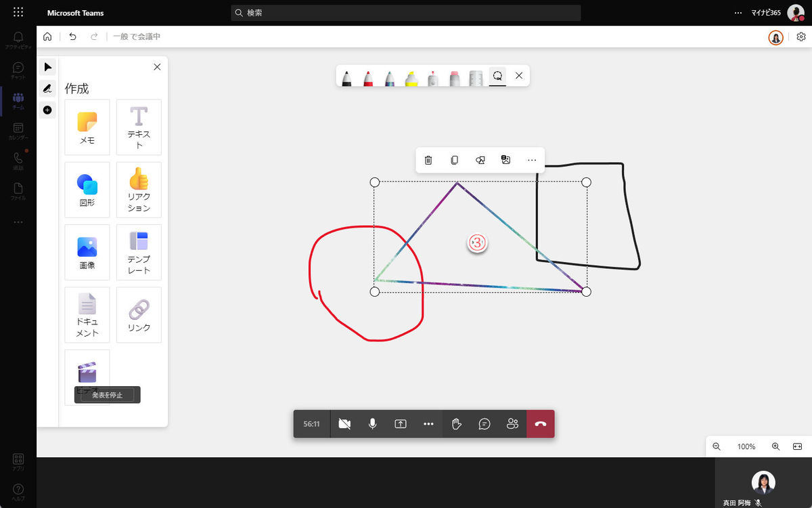The width and height of the screenshot is (812, 508).
Task: Click the create plus button
Action: pyautogui.click(x=47, y=110)
